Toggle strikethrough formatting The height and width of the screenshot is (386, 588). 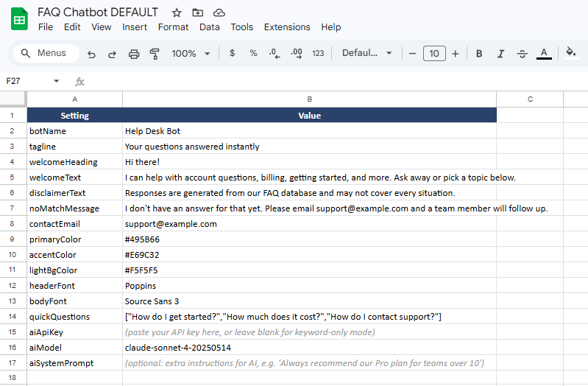tap(522, 54)
